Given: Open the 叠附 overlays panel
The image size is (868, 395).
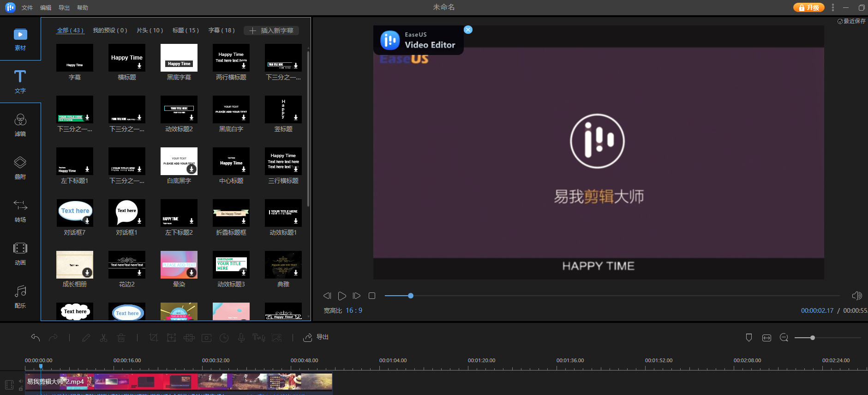Looking at the screenshot, I should (20, 168).
